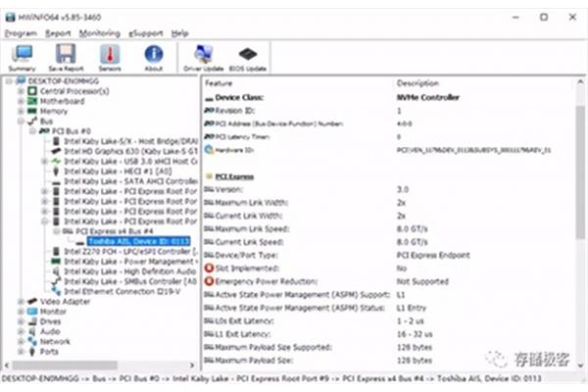Click the PCI Express section heading
Screen dimensions: 588x392
tap(234, 176)
